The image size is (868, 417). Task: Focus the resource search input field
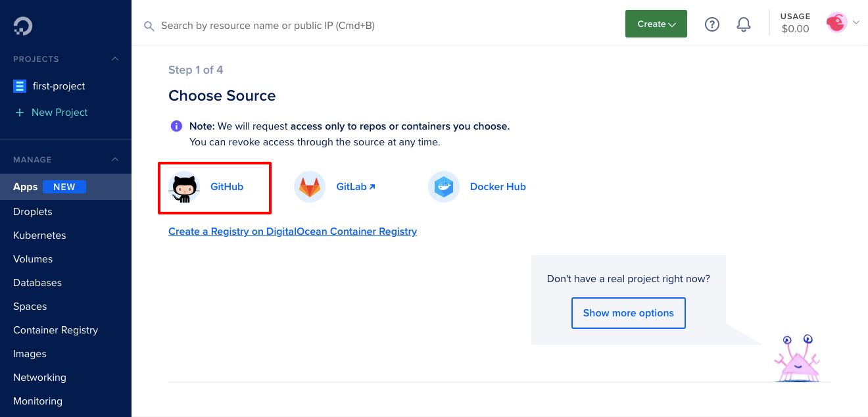pos(329,26)
